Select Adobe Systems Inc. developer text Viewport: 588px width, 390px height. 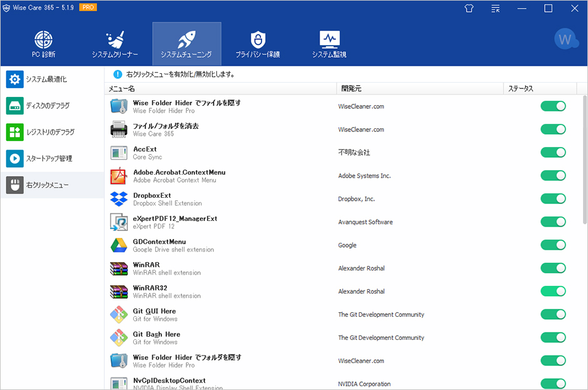365,176
